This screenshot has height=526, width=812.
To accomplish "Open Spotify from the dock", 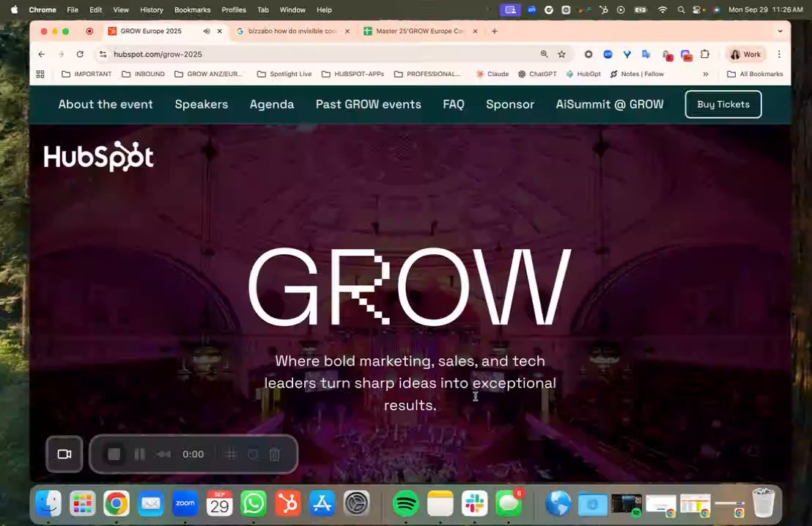I will (406, 503).
